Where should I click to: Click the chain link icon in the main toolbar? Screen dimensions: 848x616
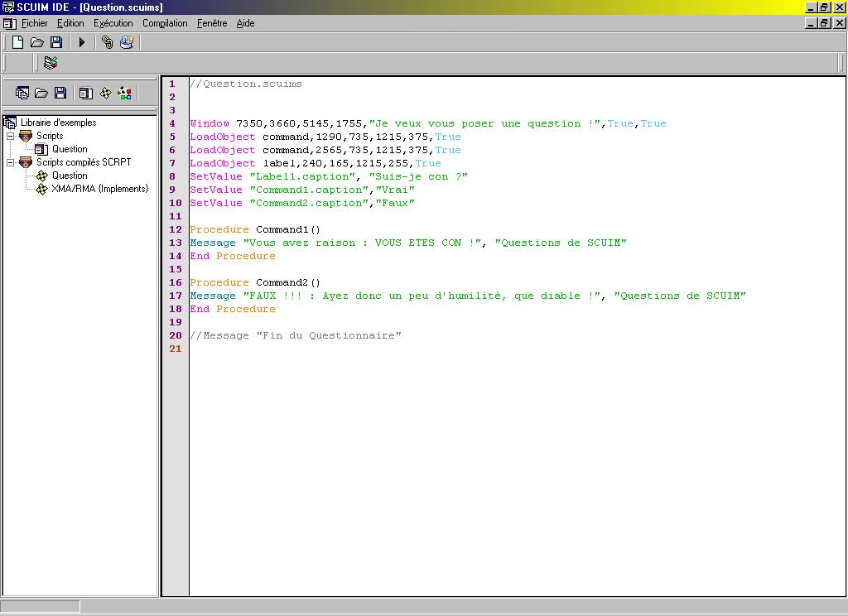[107, 42]
